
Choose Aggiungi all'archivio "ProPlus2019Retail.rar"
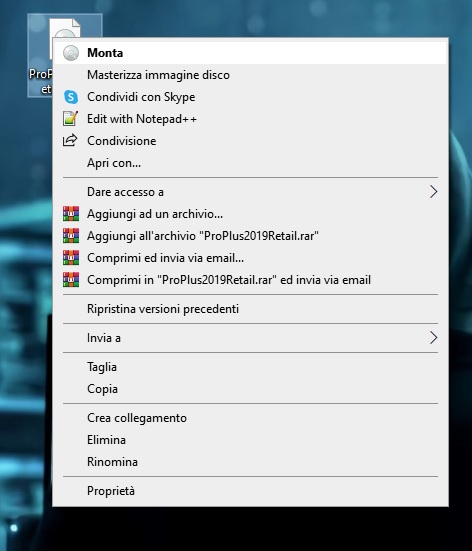point(251,236)
